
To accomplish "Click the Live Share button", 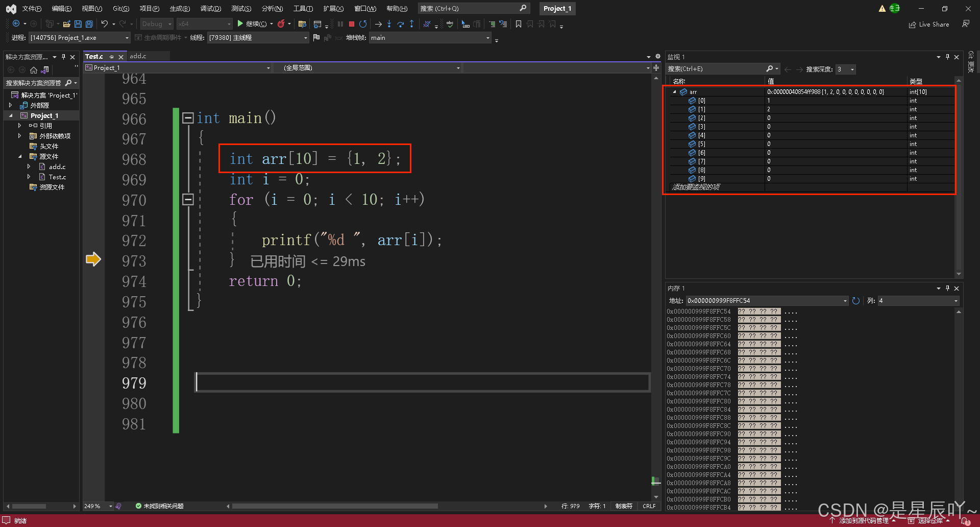I will [929, 24].
